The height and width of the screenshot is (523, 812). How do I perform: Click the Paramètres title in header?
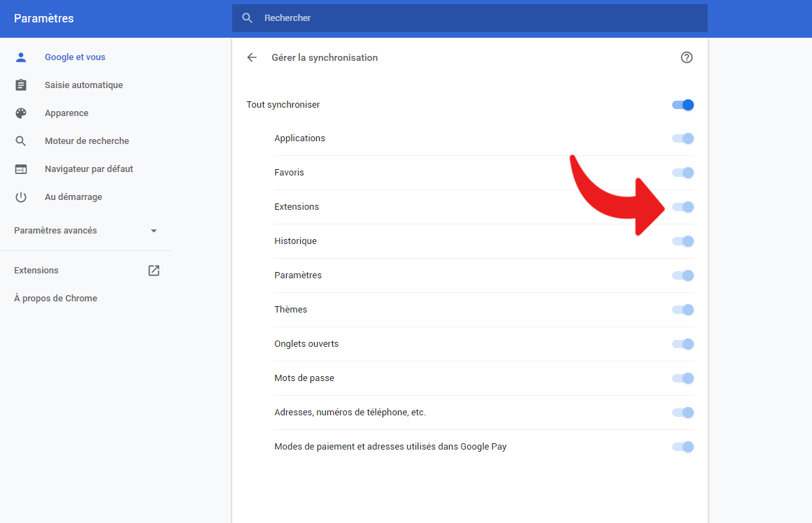(44, 19)
